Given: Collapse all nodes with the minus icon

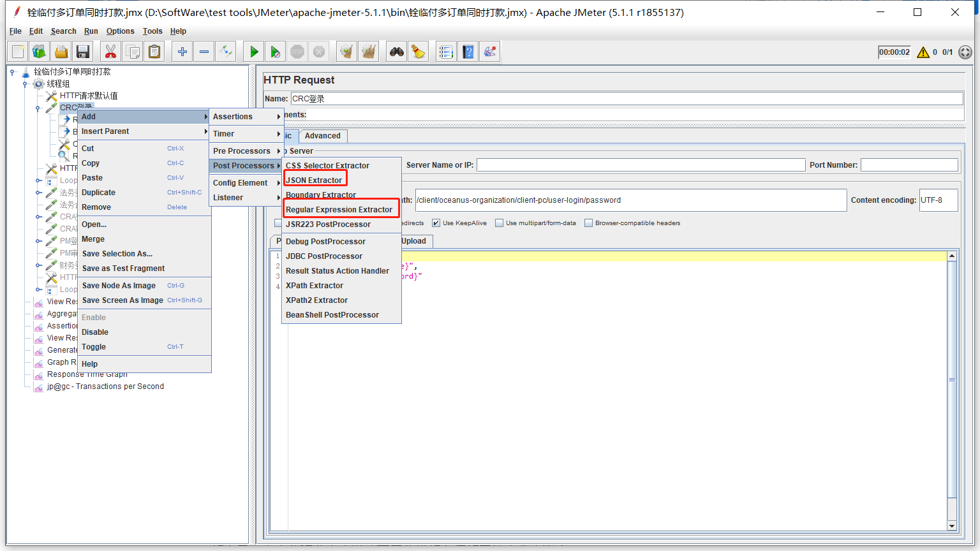Looking at the screenshot, I should [204, 52].
